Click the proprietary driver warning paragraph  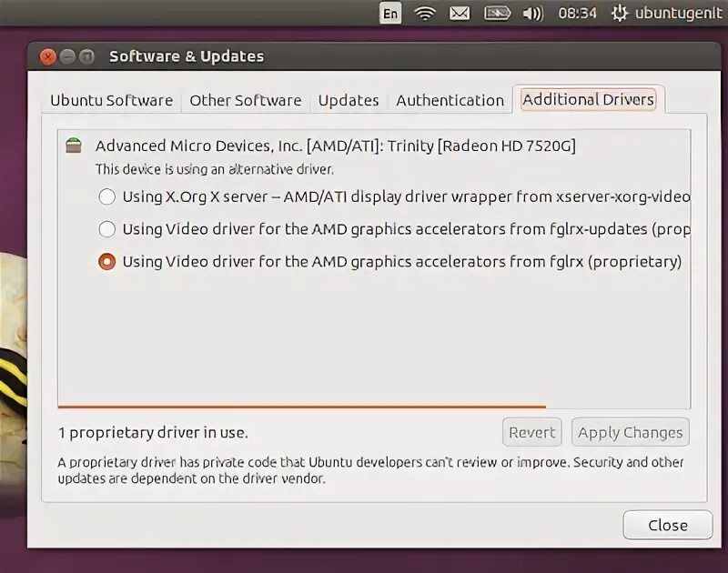[x=370, y=470]
